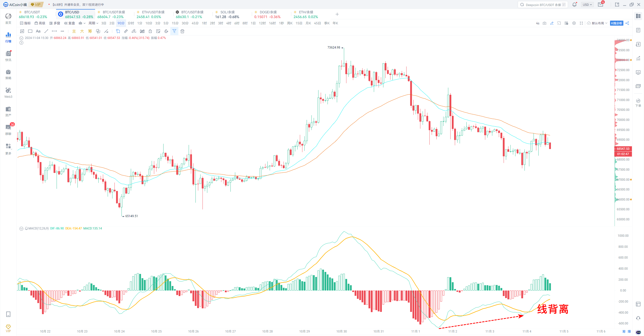The image size is (644, 336).
Task: Open the USD currency dropdown
Action: tap(587, 5)
